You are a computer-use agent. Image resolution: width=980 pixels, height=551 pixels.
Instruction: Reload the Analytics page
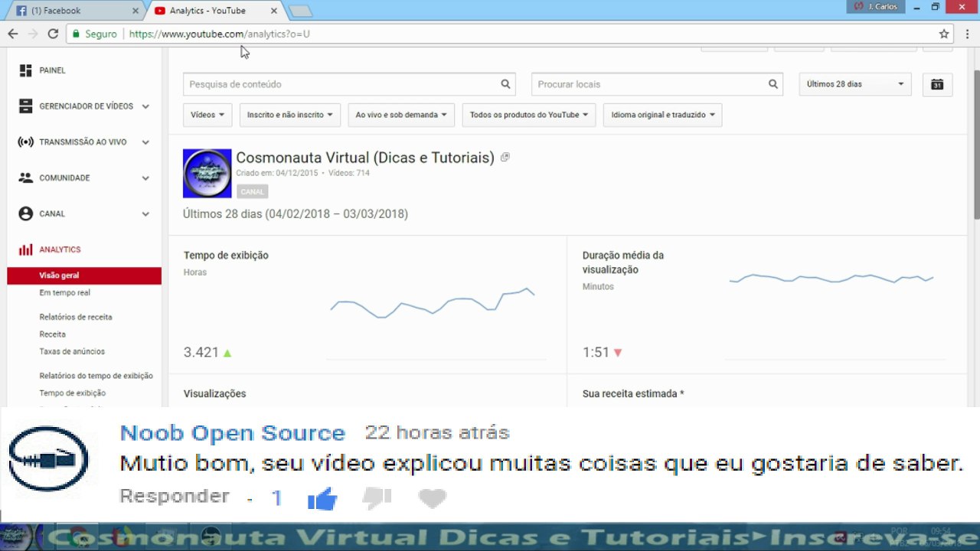point(53,34)
